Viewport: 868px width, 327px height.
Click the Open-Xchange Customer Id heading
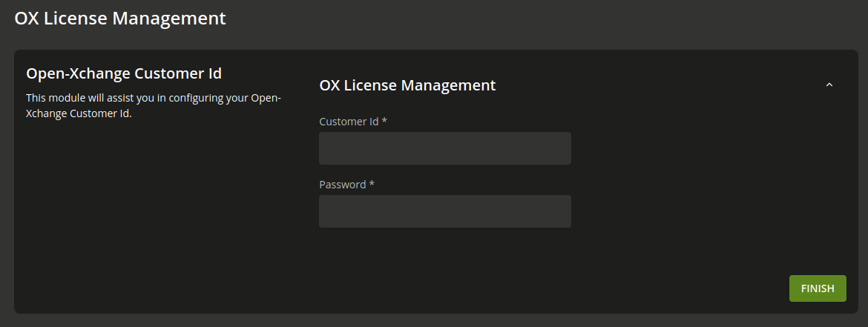pos(124,73)
